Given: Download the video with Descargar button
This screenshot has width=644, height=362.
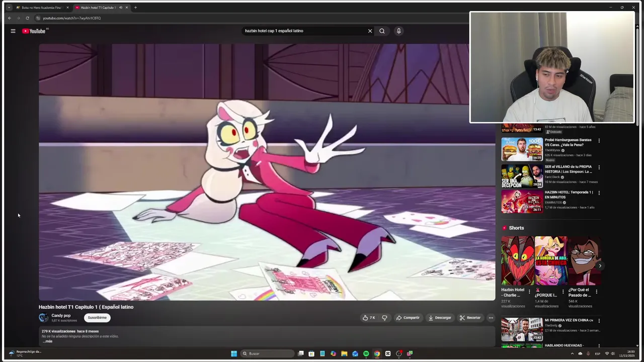Looking at the screenshot, I should 440,318.
